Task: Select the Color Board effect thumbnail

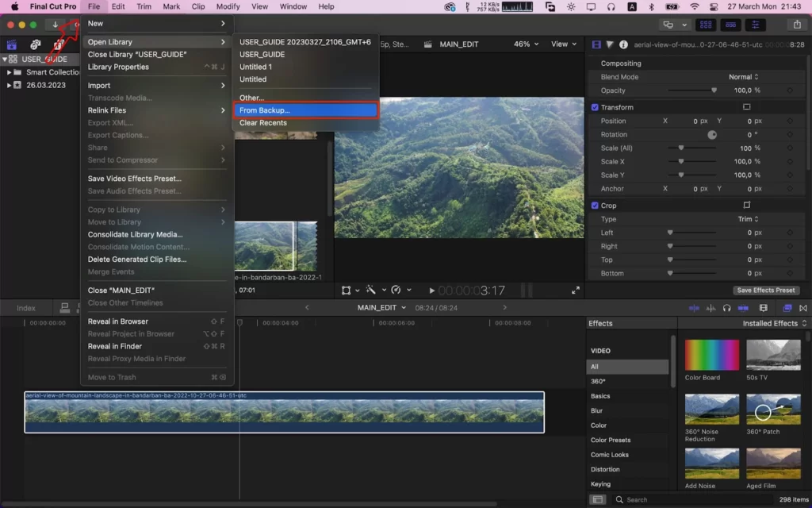Action: (711, 355)
